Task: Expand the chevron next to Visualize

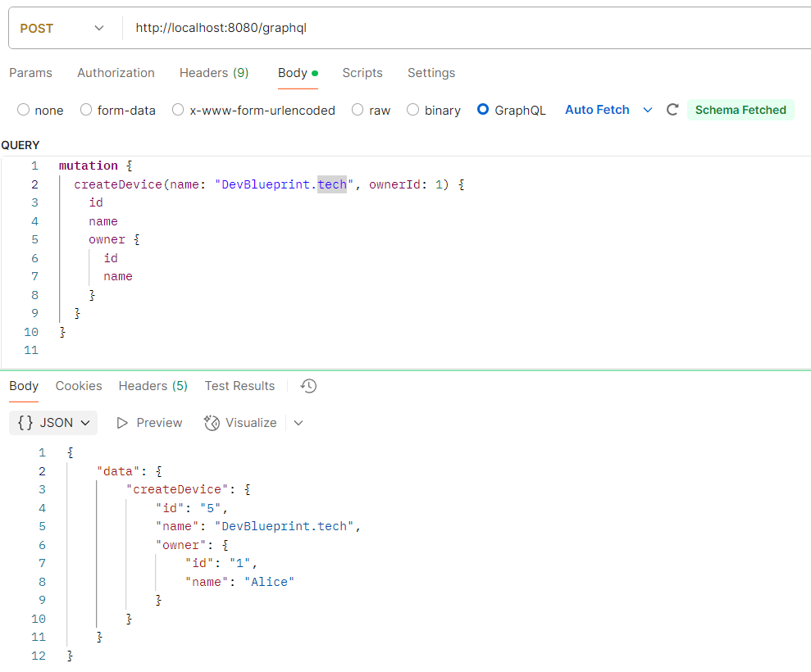Action: click(298, 423)
